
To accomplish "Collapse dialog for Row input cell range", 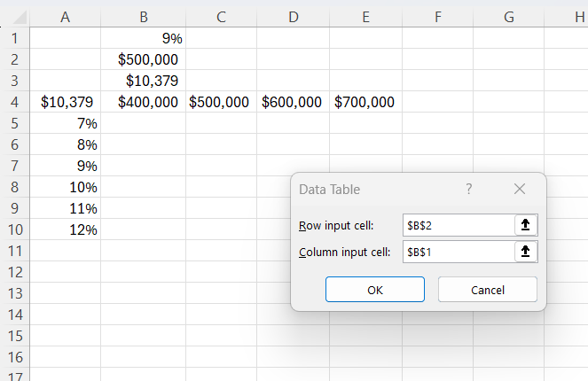I will tap(526, 225).
